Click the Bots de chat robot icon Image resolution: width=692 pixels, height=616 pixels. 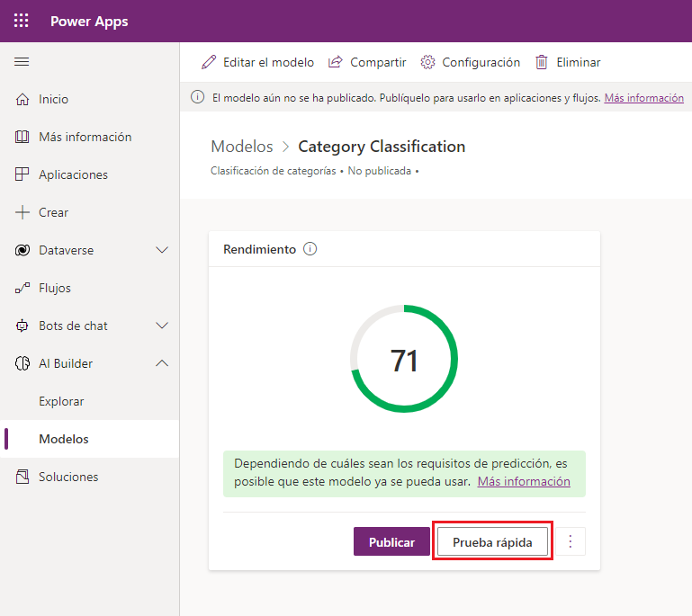22,326
